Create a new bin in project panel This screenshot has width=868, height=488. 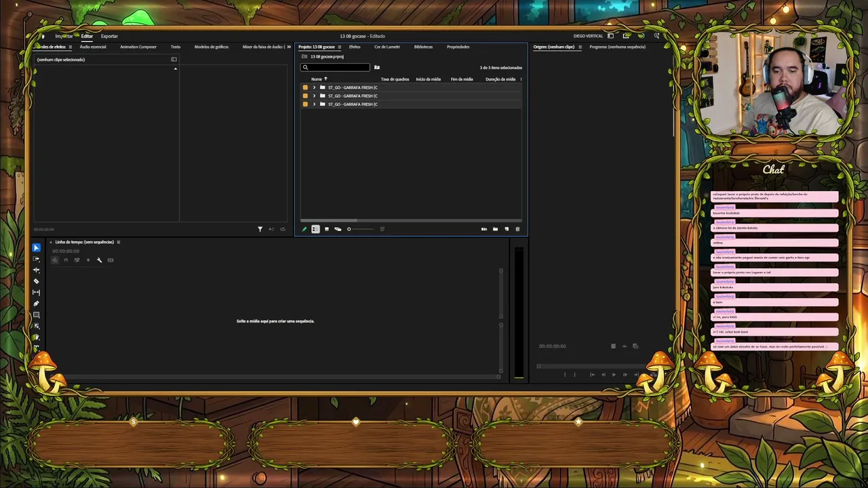(x=495, y=229)
